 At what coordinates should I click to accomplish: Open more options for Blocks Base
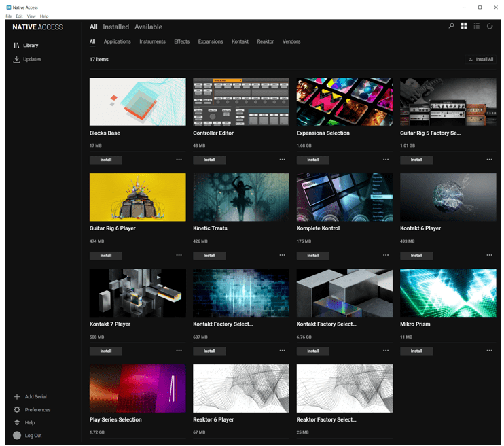[x=179, y=160]
